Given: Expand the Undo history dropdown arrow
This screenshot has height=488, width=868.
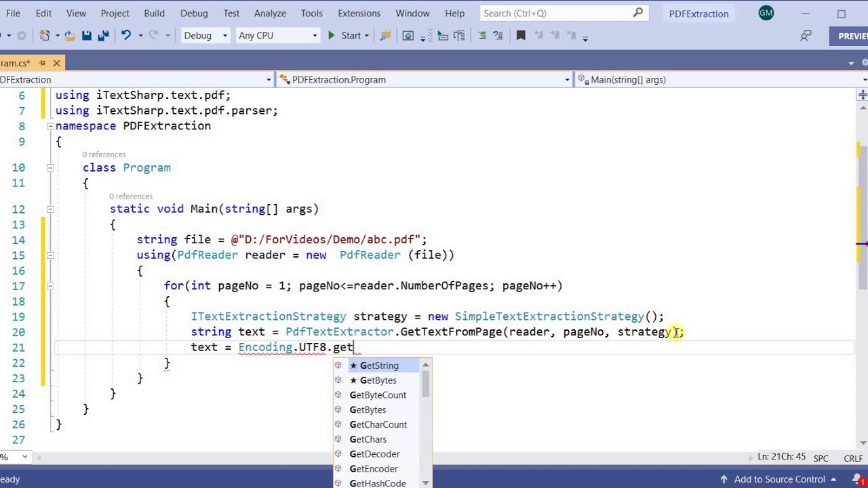Looking at the screenshot, I should click(x=140, y=36).
